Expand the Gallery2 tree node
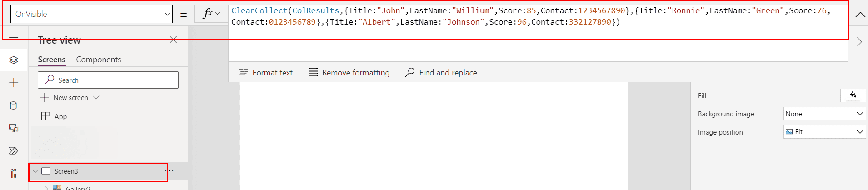The width and height of the screenshot is (868, 190). [x=46, y=188]
